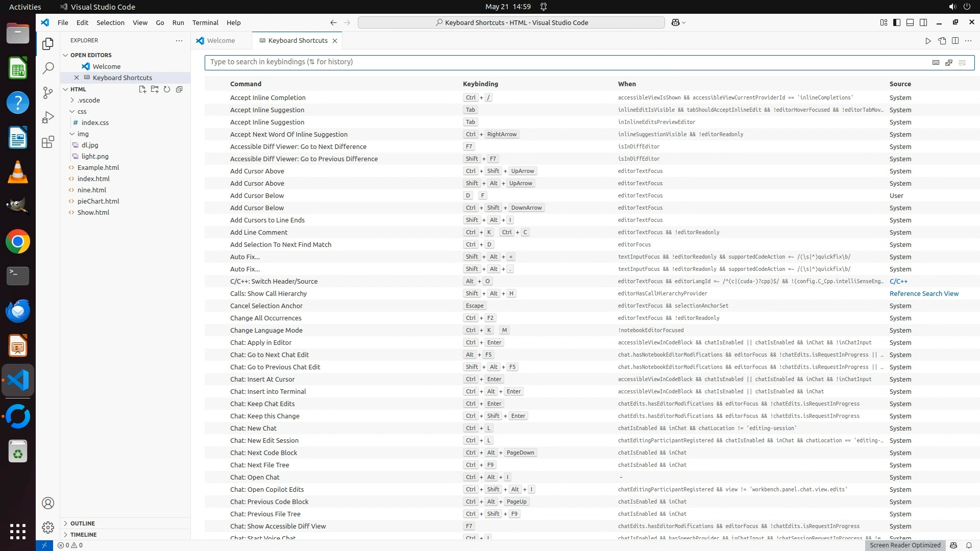Click the C/C++ source link

(x=898, y=281)
